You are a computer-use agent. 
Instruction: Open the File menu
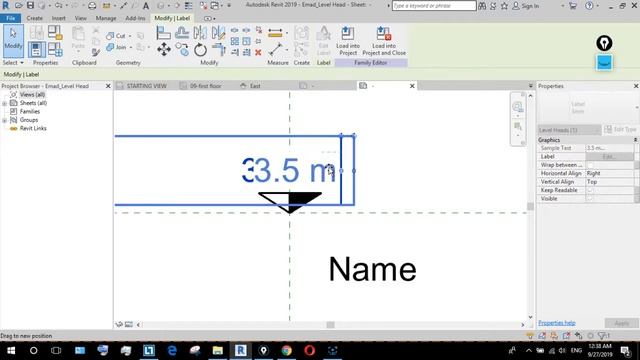[11, 18]
